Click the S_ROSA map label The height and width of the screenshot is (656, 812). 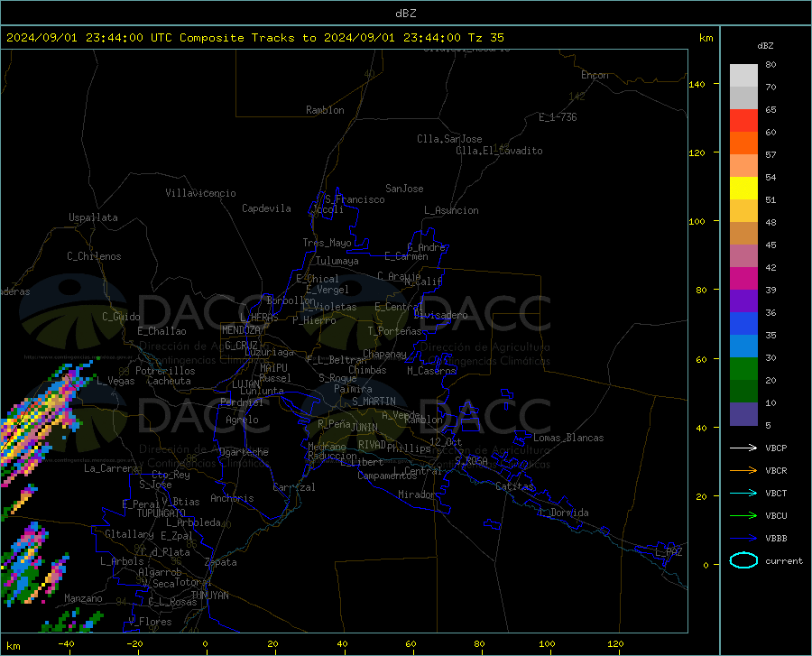(x=471, y=460)
